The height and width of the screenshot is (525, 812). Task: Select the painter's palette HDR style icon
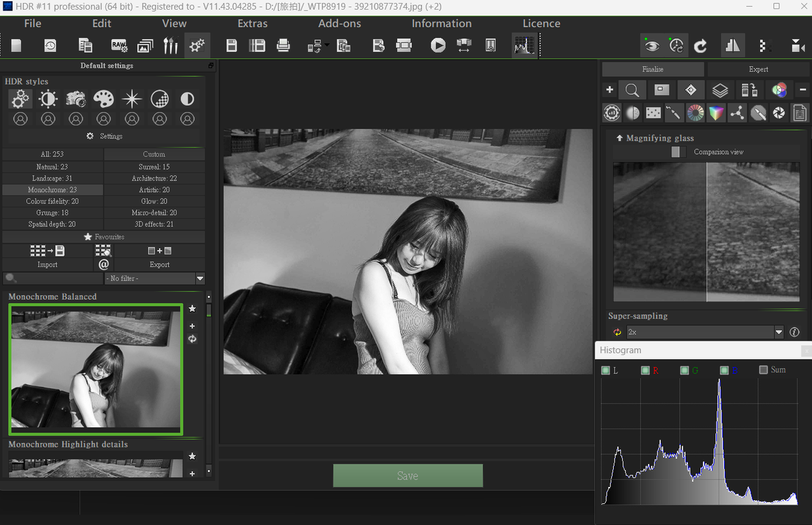(x=103, y=99)
